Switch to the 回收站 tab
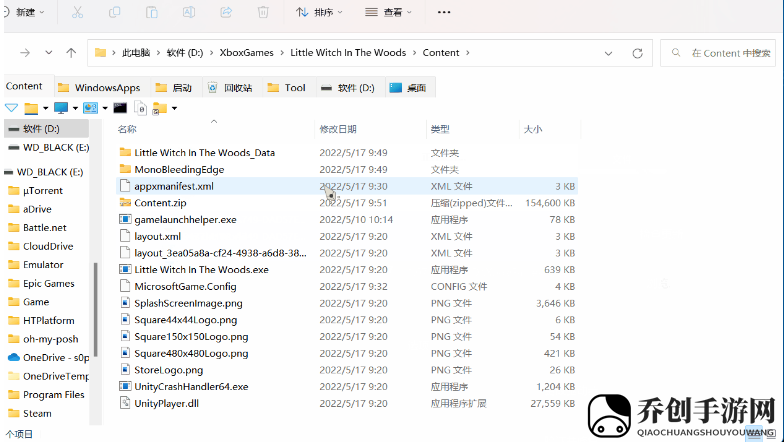Viewport: 784px width, 442px height. 230,88
